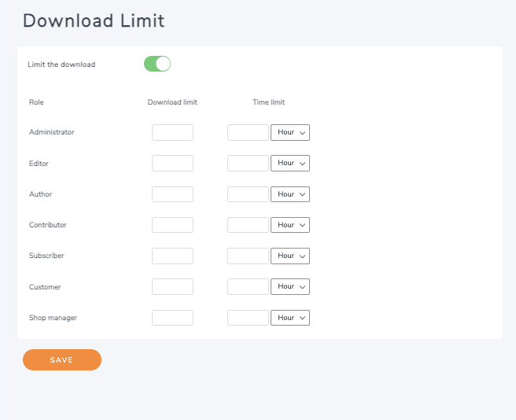Focus Contributor download limit input
Image resolution: width=516 pixels, height=420 pixels.
(172, 225)
